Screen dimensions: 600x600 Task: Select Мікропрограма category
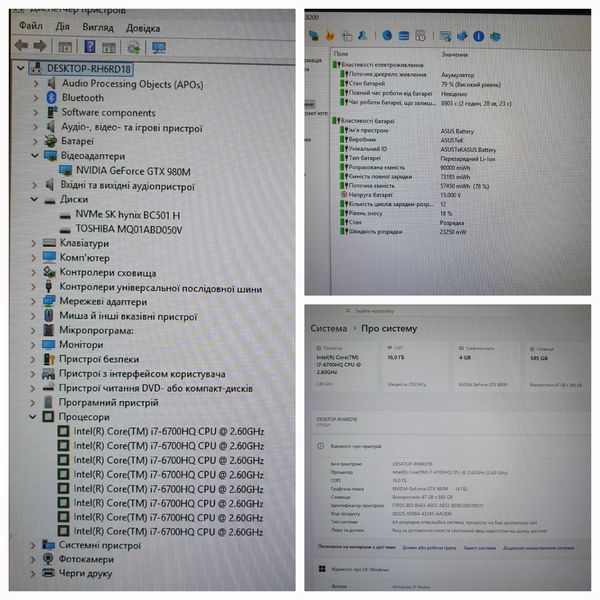96,330
